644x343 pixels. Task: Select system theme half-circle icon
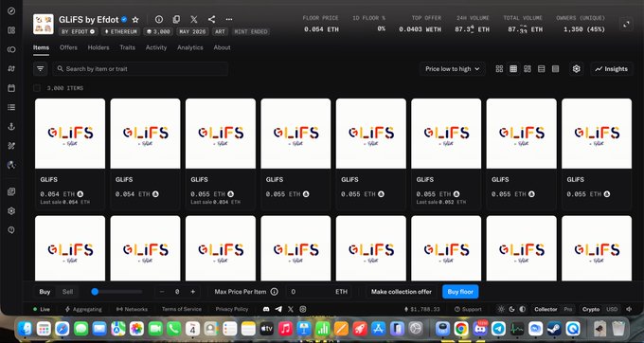(x=522, y=309)
